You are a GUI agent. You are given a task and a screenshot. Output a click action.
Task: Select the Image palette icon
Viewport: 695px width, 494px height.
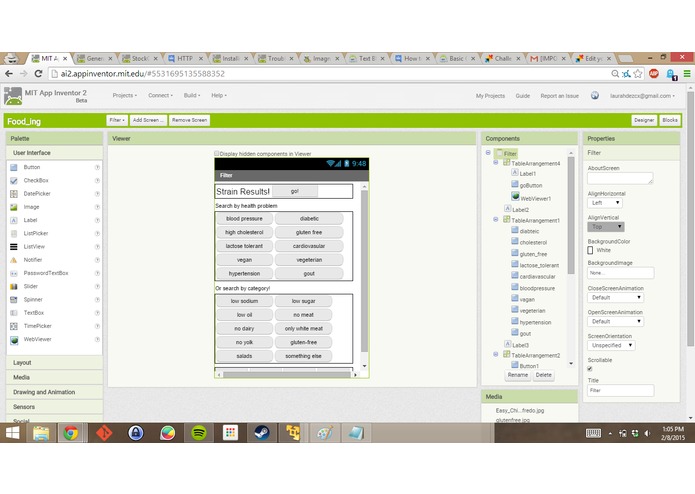click(x=14, y=207)
